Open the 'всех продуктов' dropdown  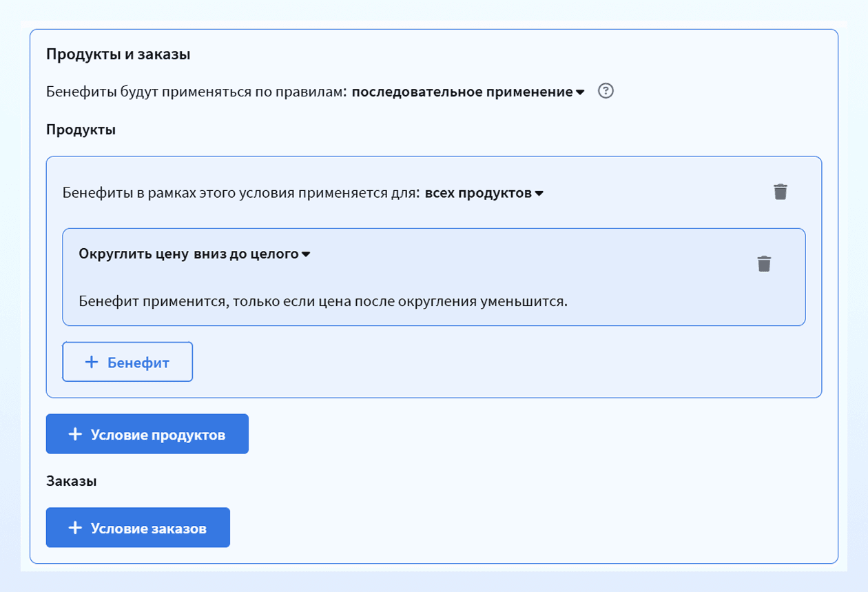point(484,193)
